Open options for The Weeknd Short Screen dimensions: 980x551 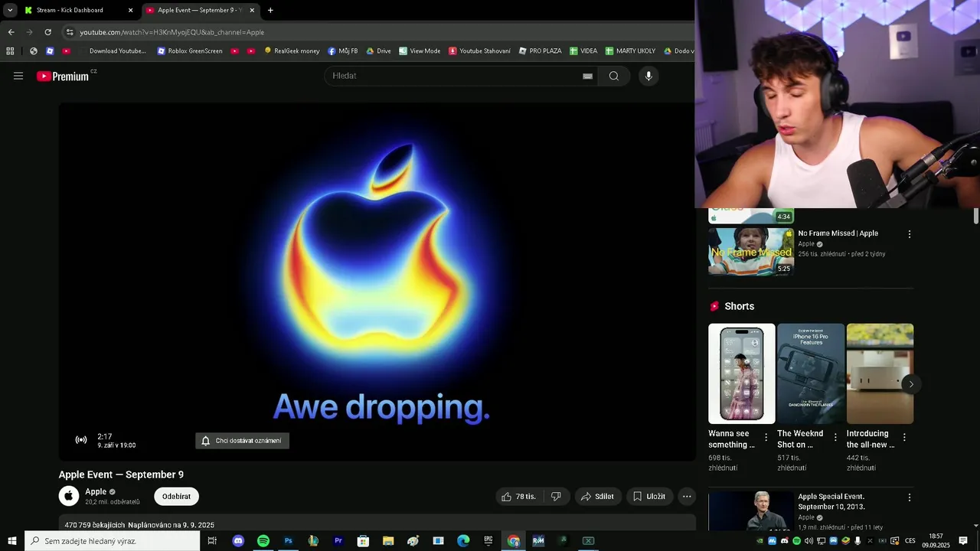coord(835,438)
